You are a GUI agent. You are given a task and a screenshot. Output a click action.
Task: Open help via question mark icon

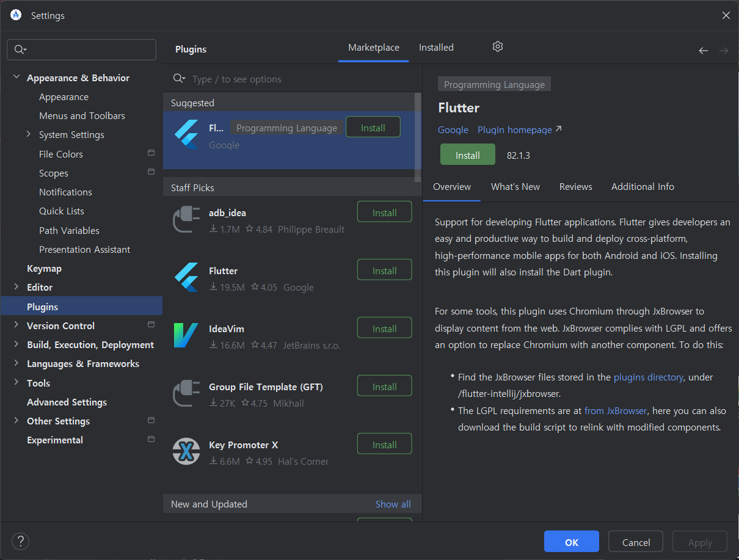point(21,541)
